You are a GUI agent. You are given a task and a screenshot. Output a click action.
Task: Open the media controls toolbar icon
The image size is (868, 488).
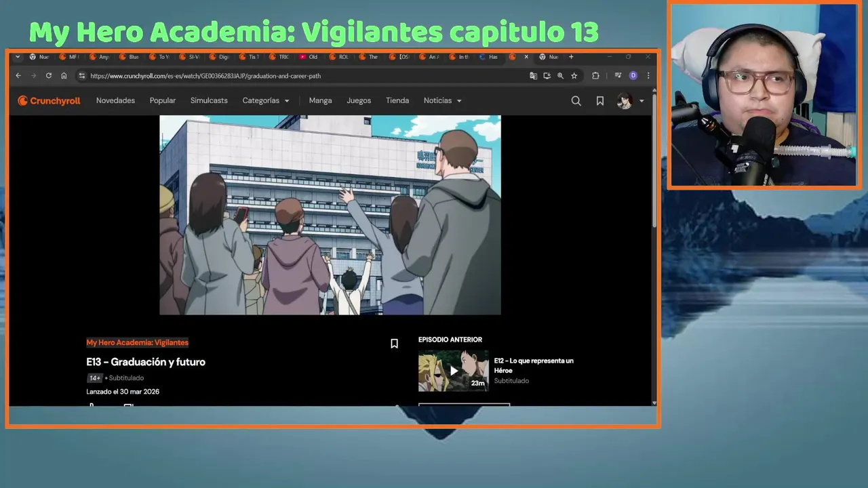(618, 76)
